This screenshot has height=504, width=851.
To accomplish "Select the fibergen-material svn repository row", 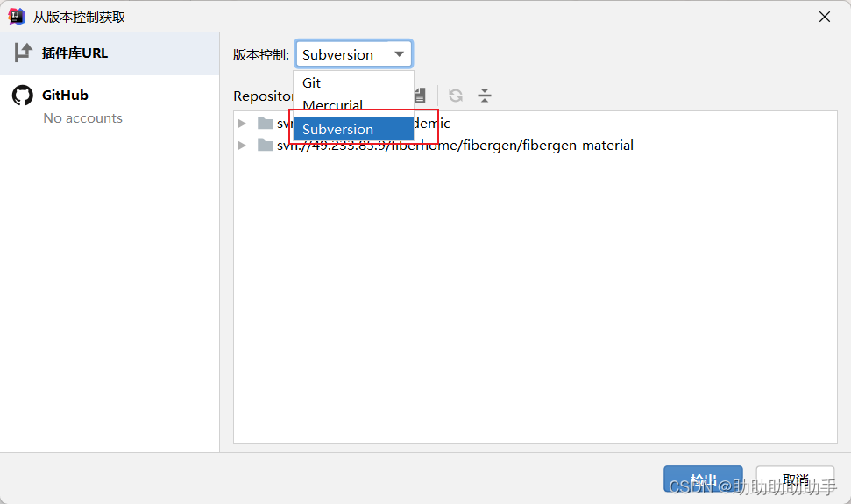I will (x=535, y=146).
